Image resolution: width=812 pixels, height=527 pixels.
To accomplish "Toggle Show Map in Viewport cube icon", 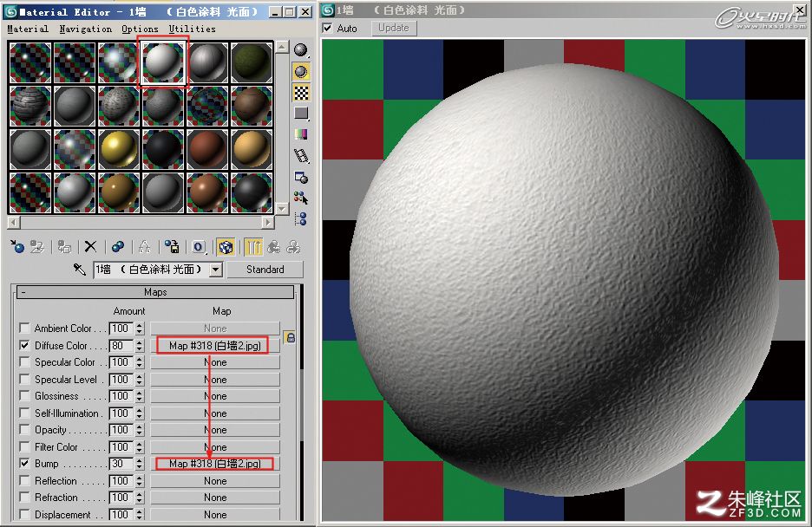I will point(226,247).
